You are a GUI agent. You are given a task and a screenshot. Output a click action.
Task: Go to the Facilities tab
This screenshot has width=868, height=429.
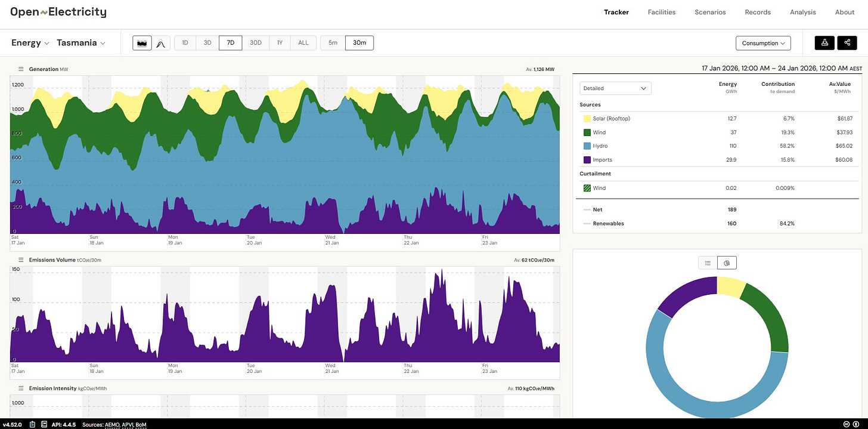click(662, 12)
